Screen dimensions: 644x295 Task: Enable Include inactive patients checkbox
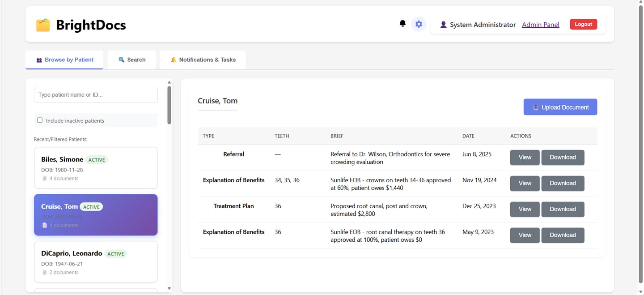(x=40, y=120)
